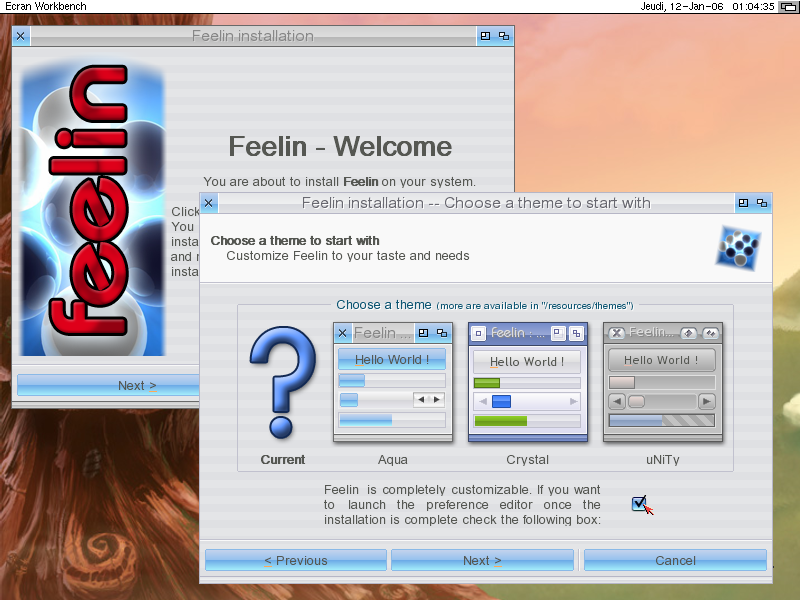Go back with the Previous button

(296, 560)
